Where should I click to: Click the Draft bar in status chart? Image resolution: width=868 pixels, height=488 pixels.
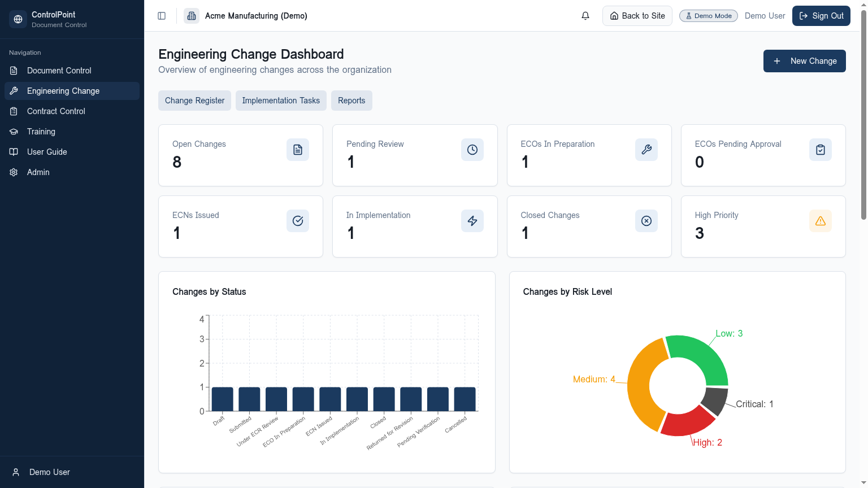point(222,399)
